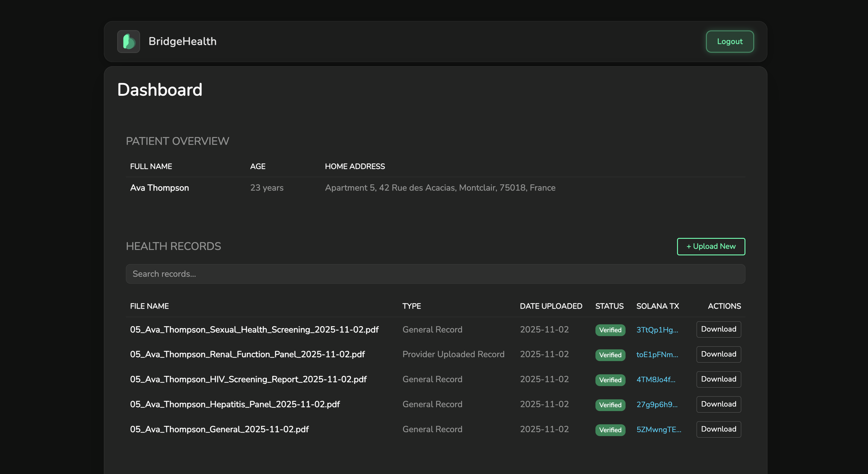This screenshot has width=868, height=474.
Task: Open Solana transaction 3TtQp1Hg link
Action: click(657, 330)
